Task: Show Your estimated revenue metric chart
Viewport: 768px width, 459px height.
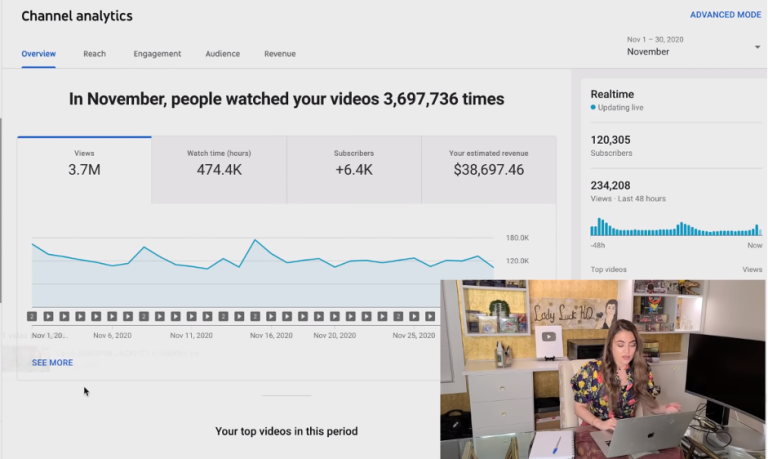Action: 488,164
